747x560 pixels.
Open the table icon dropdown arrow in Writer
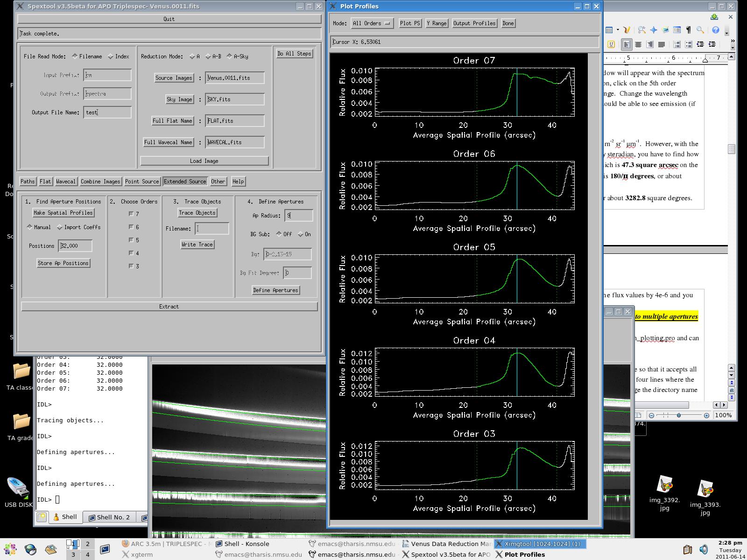click(x=618, y=30)
